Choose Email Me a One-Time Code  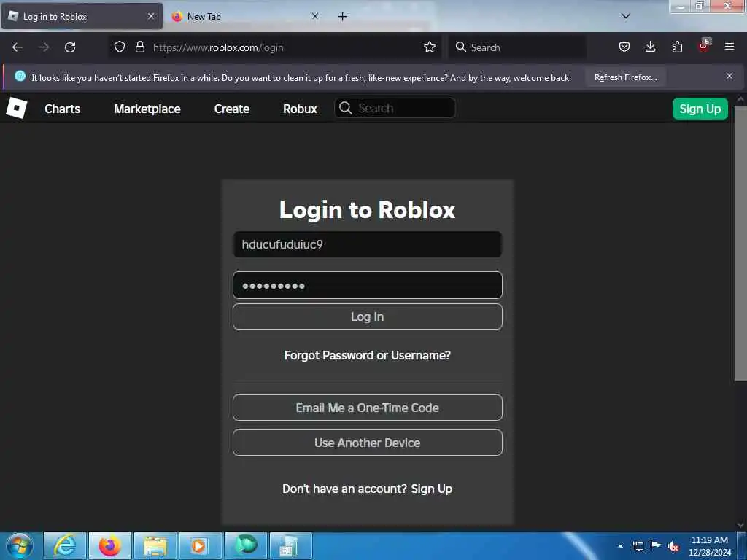tap(368, 408)
